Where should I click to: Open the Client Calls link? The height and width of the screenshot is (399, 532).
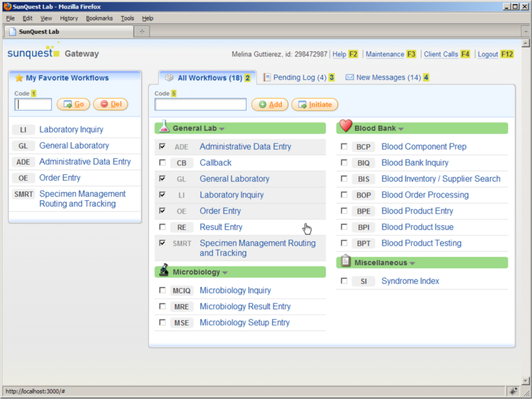441,55
